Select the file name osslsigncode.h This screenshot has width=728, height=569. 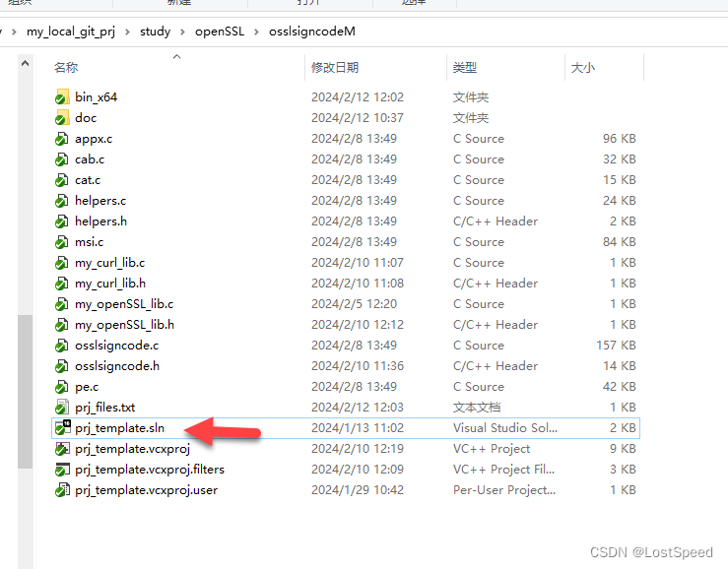[x=117, y=366]
